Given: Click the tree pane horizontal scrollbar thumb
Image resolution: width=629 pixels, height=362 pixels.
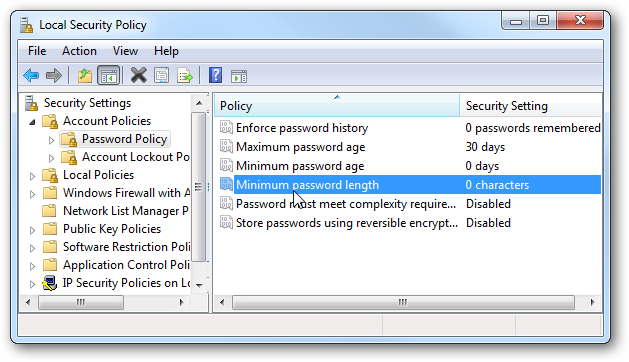Looking at the screenshot, I should (x=81, y=302).
